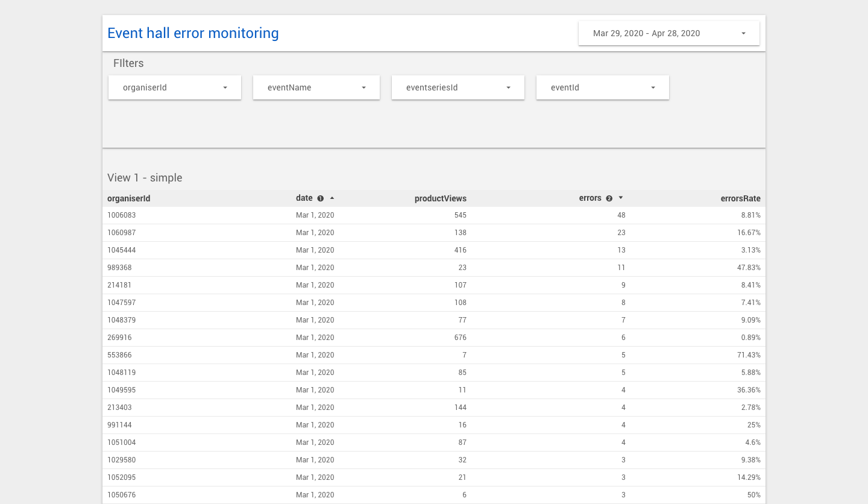Viewport: 868px width, 504px height.
Task: Select organiserId cell 989368
Action: [x=119, y=268]
